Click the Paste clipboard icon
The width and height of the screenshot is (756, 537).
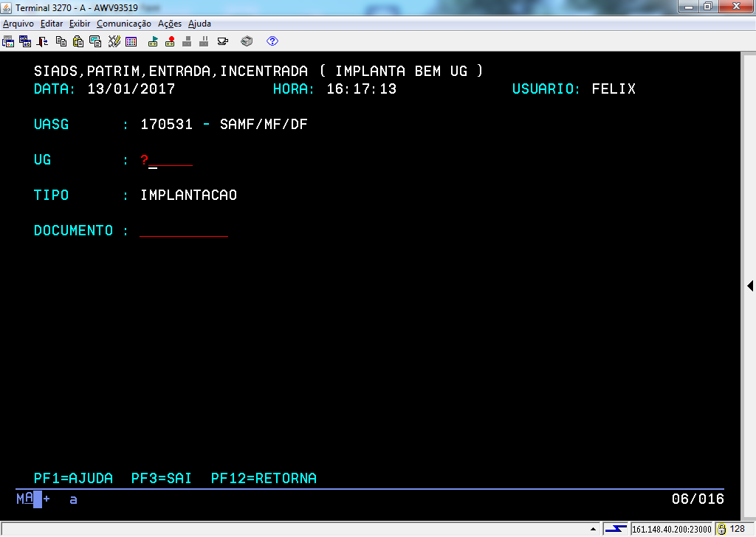[x=78, y=41]
